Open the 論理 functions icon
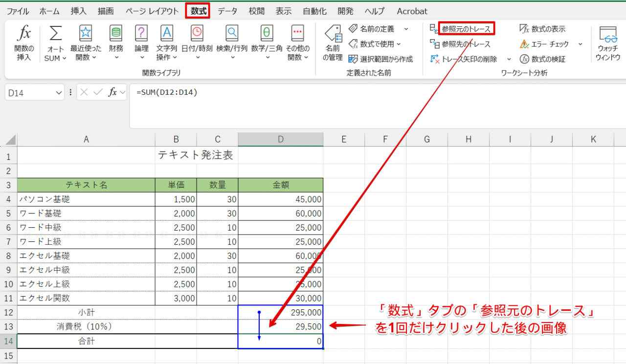Viewport: 626px width, 364px height. tap(141, 33)
